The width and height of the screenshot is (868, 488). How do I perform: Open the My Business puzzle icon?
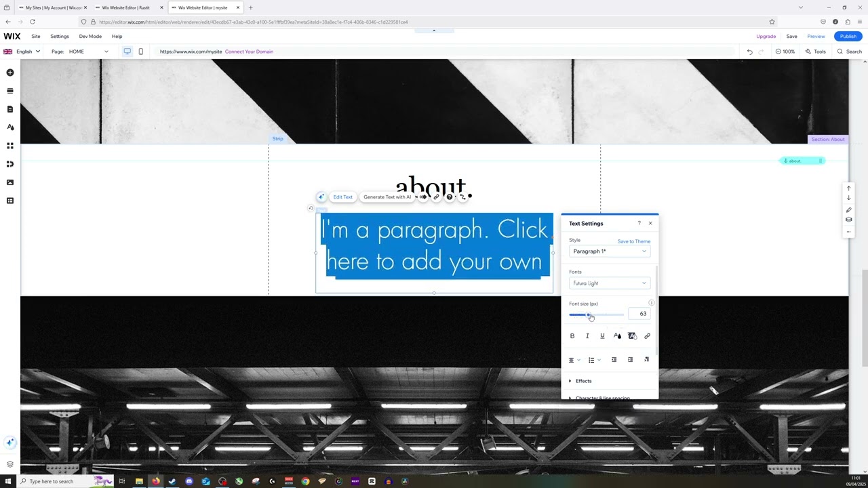[x=10, y=164]
